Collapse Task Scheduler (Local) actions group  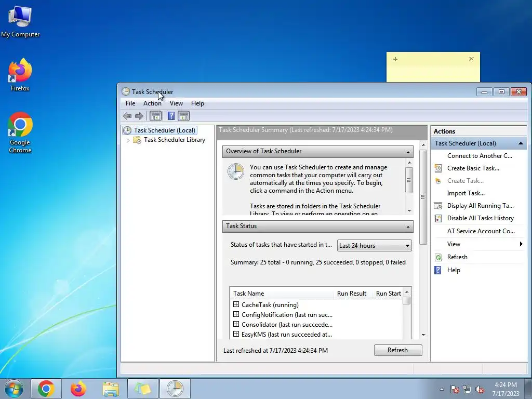[x=521, y=143]
